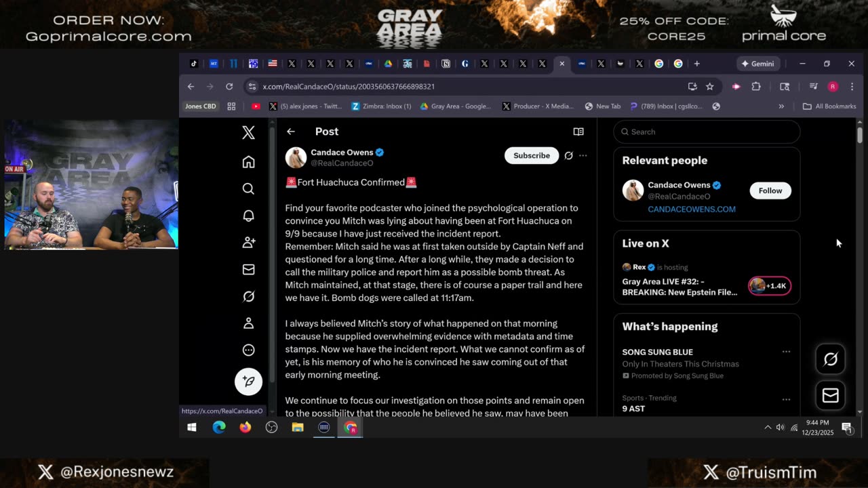Open the Chrome profile avatar R

coord(833,87)
